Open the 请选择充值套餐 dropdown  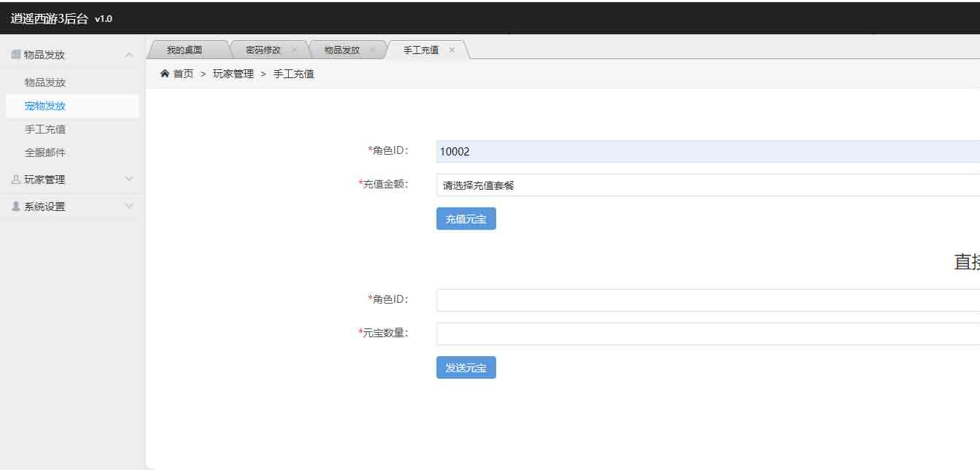point(657,185)
